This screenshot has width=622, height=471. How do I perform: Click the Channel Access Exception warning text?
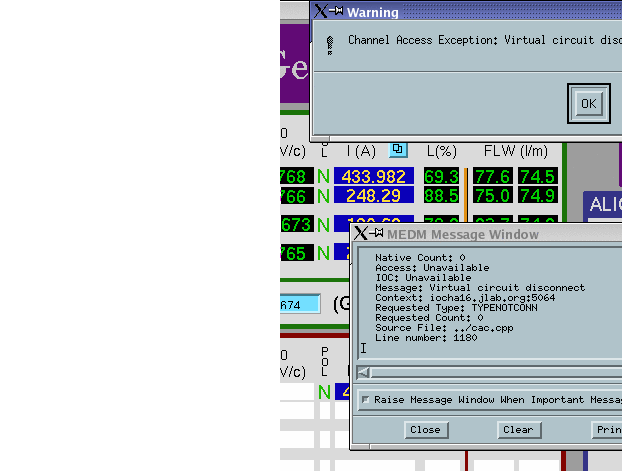pyautogui.click(x=485, y=40)
